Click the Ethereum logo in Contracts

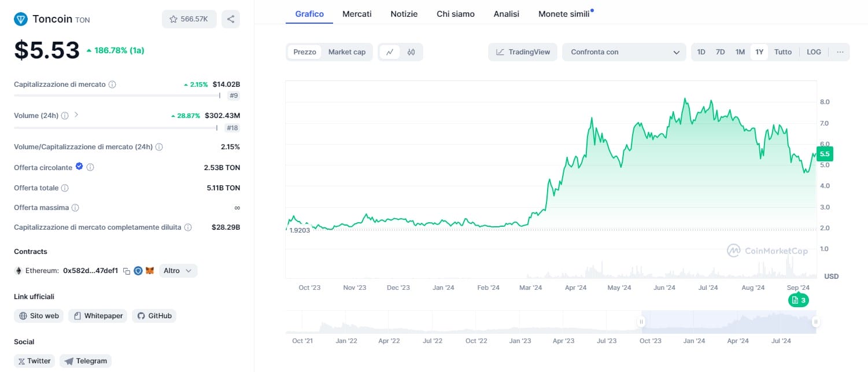point(18,271)
